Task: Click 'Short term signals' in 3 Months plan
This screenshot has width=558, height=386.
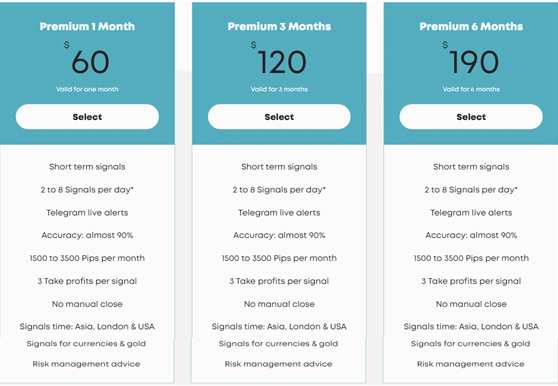Action: pyautogui.click(x=279, y=167)
